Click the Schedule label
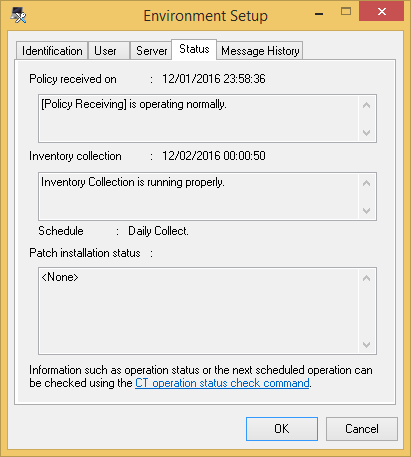Screen dimensions: 411x457 pos(61,231)
